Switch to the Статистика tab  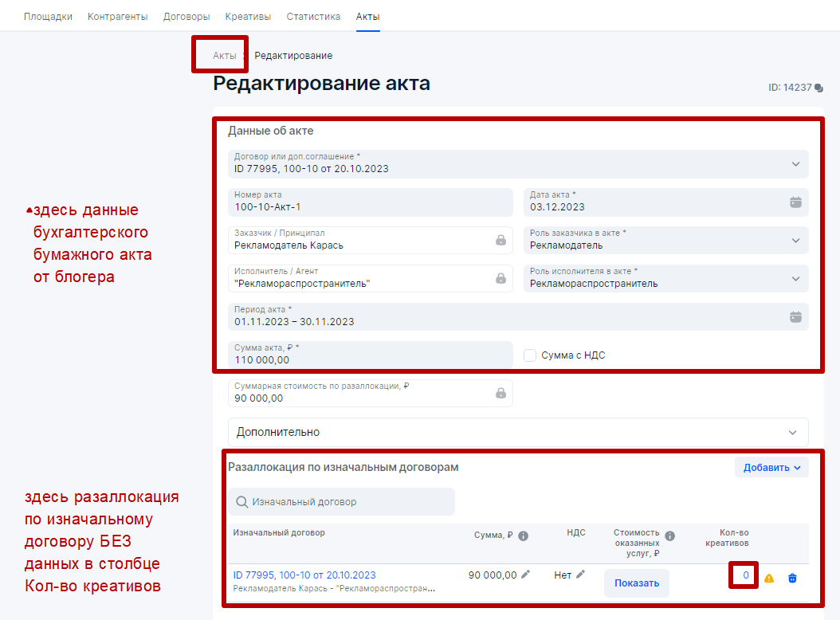click(313, 16)
